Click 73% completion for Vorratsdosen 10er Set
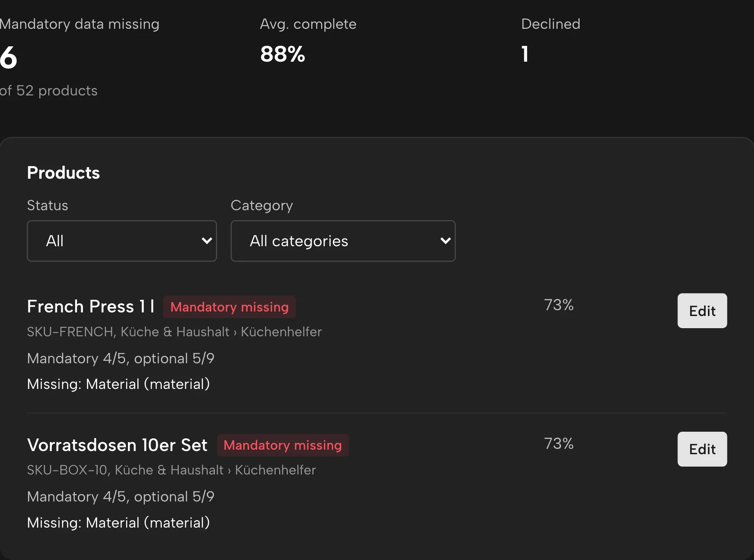754x560 pixels. click(x=559, y=443)
